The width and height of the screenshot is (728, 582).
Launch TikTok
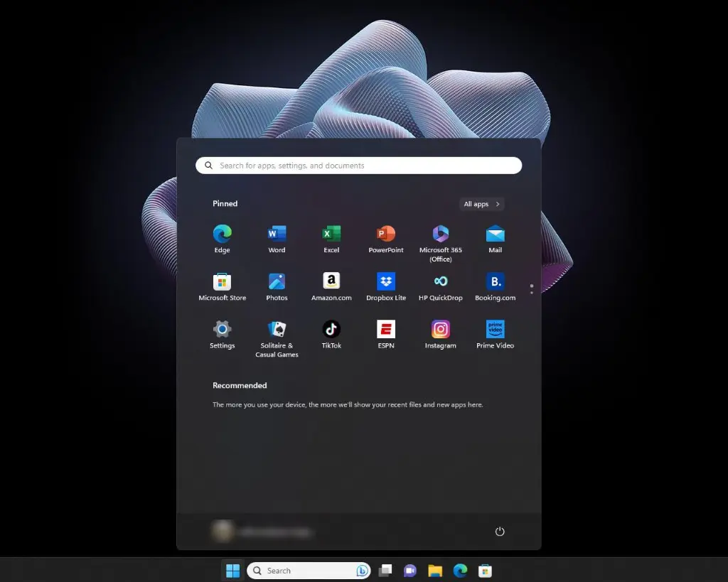(x=331, y=329)
